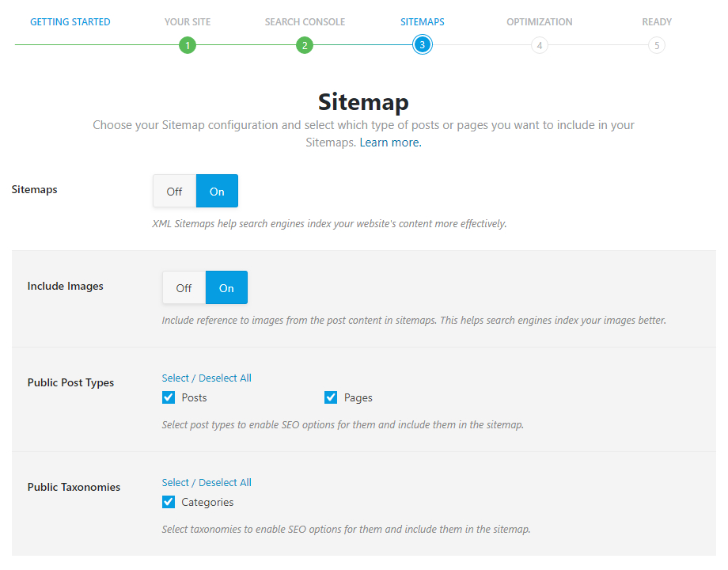This screenshot has width=728, height=570.
Task: Click Select / Deselect All for Post Types
Action: tap(207, 378)
